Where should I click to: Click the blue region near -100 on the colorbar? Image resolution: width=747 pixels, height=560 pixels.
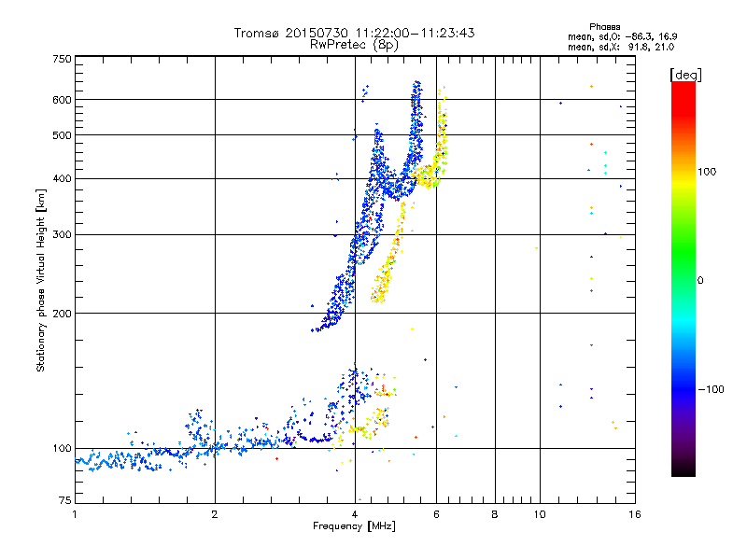coord(684,388)
